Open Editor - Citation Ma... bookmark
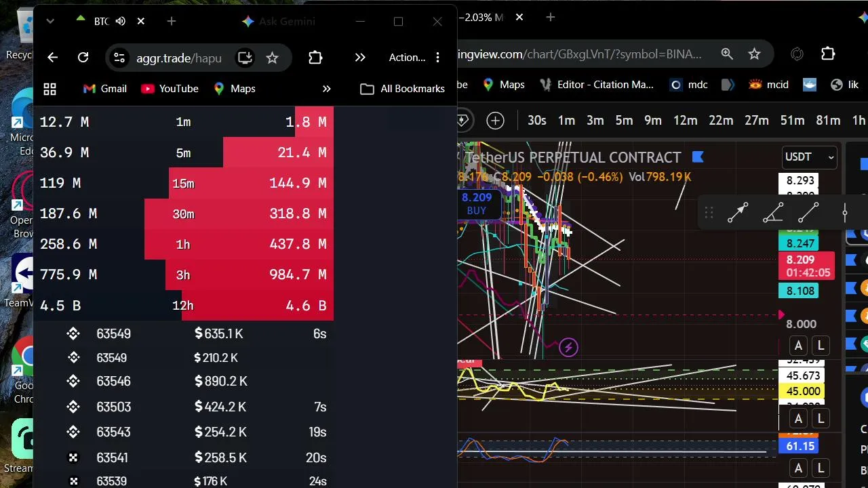This screenshot has height=488, width=868. coord(596,85)
